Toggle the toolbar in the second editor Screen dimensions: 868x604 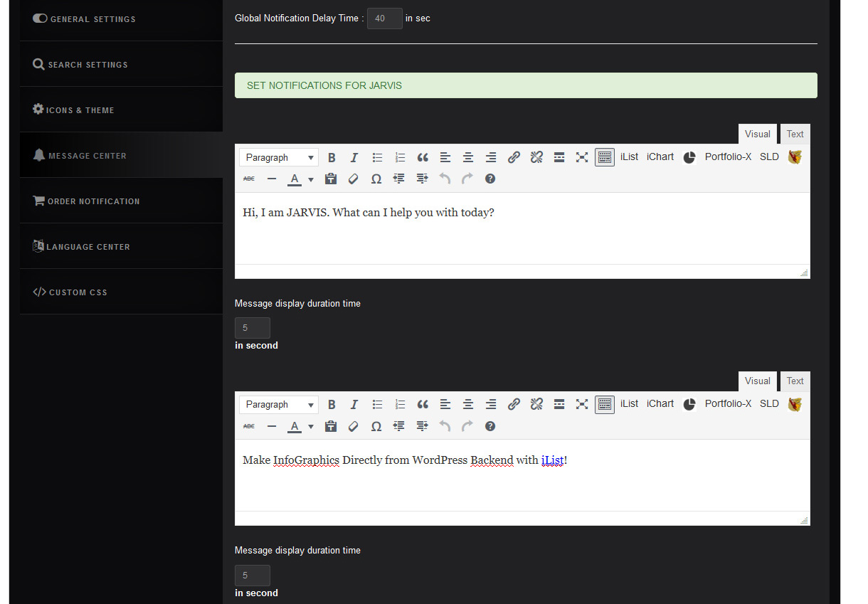pyautogui.click(x=605, y=404)
